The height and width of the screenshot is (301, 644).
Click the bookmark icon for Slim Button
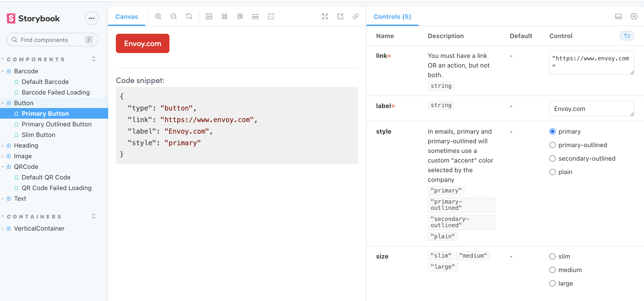tap(16, 135)
